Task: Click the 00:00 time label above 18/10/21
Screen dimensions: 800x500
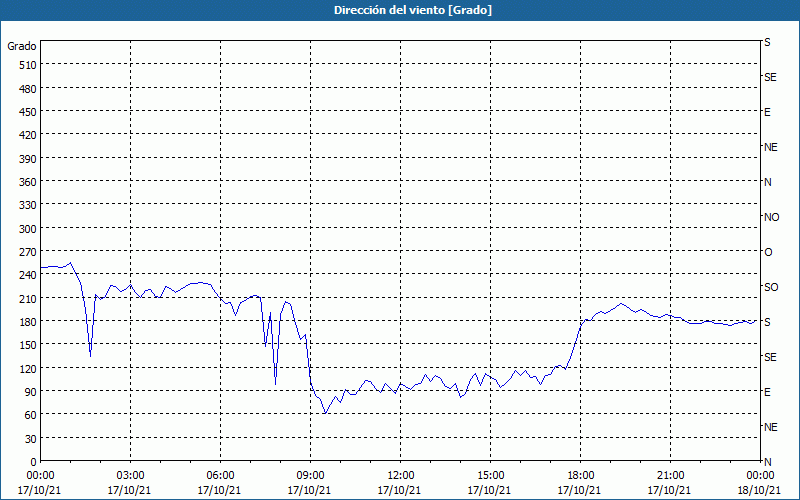Action: click(x=760, y=476)
